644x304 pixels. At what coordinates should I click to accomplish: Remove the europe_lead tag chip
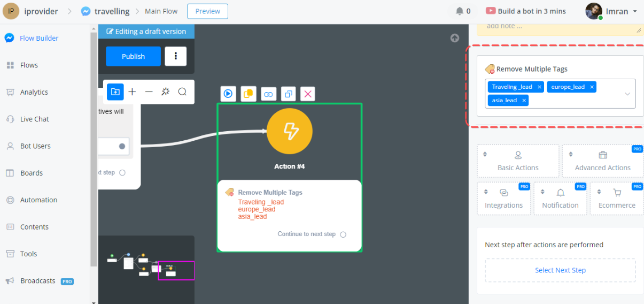click(592, 87)
